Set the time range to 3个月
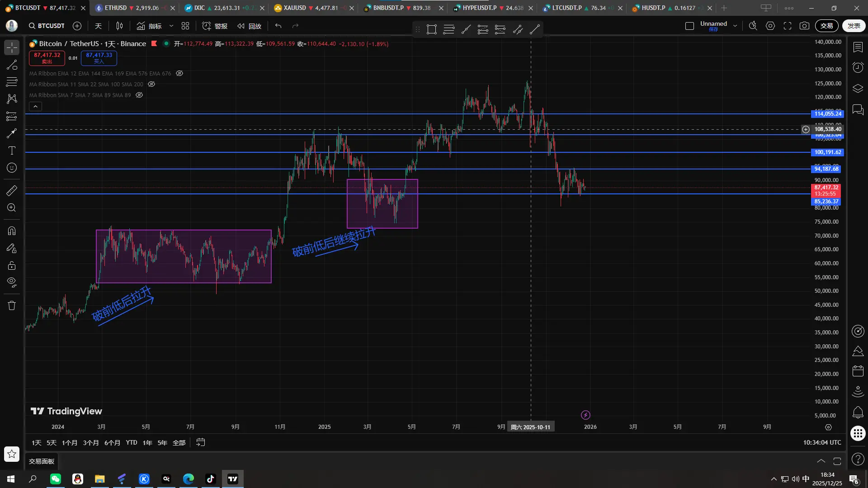This screenshot has height=488, width=868. click(x=90, y=442)
